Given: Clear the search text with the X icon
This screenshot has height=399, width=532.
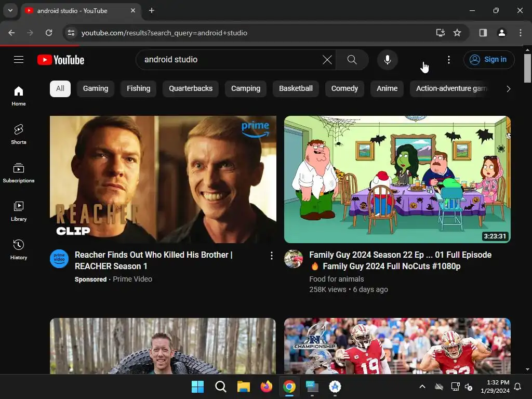Looking at the screenshot, I should [327, 60].
